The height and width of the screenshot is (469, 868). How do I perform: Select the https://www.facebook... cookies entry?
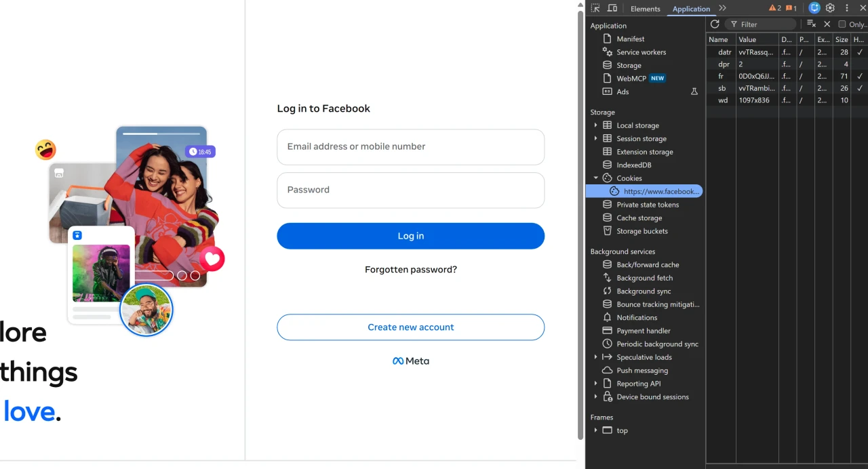[644, 192]
